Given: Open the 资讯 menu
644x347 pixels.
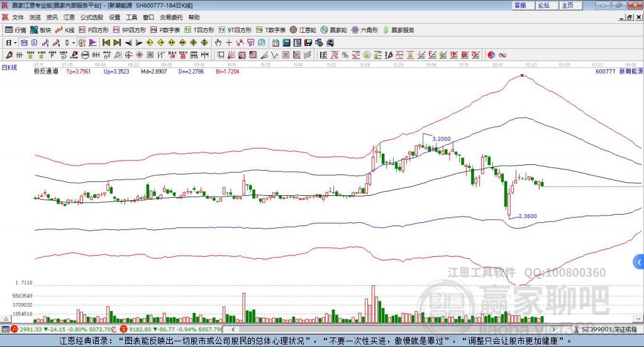Looking at the screenshot, I should pos(52,17).
